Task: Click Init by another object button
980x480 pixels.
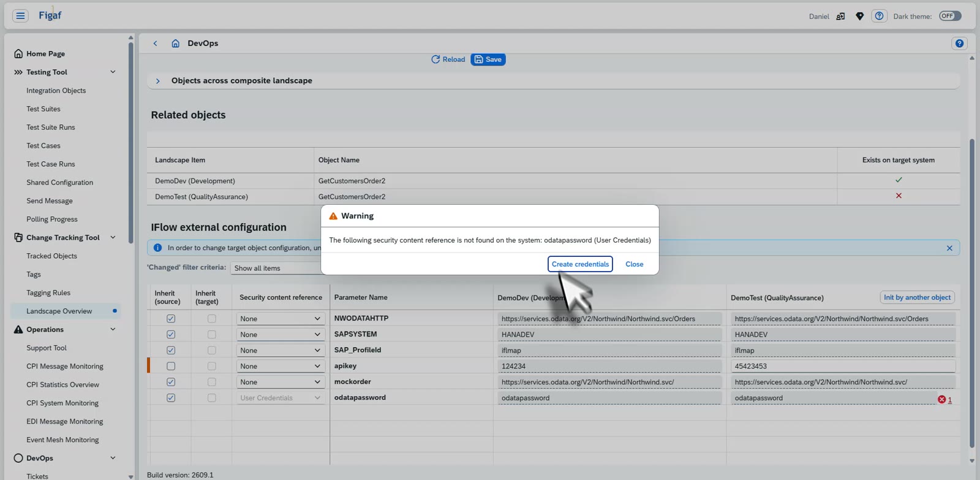Action: [917, 298]
